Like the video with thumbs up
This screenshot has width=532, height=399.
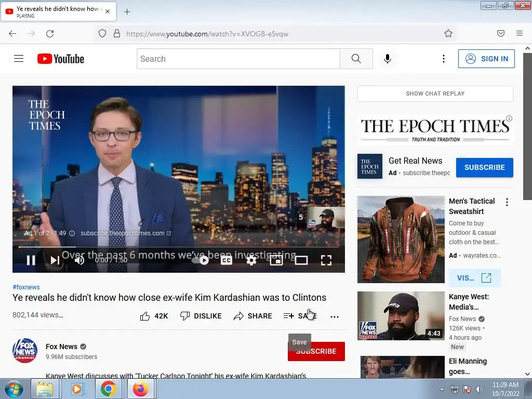pos(154,316)
